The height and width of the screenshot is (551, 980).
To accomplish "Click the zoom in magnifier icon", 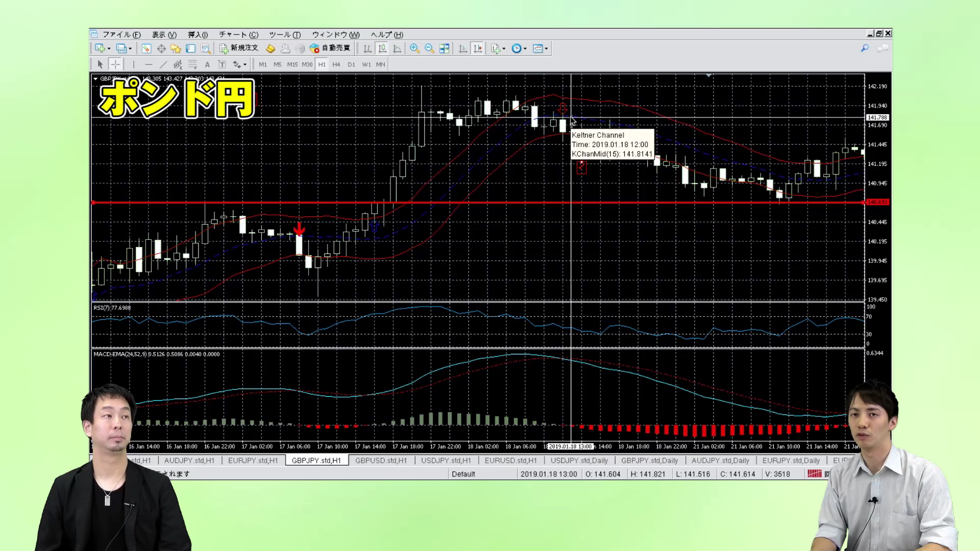I will pyautogui.click(x=414, y=48).
